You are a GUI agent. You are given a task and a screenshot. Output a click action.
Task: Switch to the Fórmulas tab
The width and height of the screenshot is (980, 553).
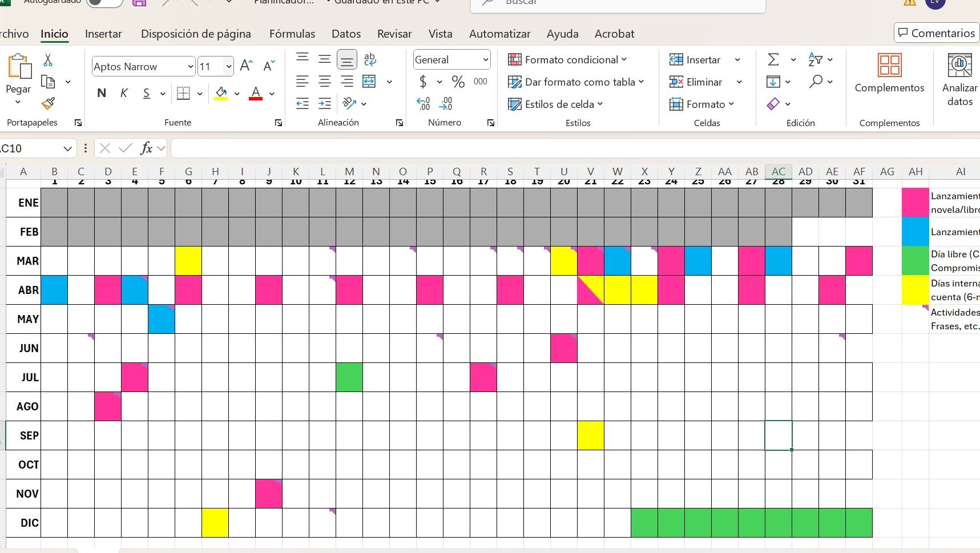pos(292,34)
